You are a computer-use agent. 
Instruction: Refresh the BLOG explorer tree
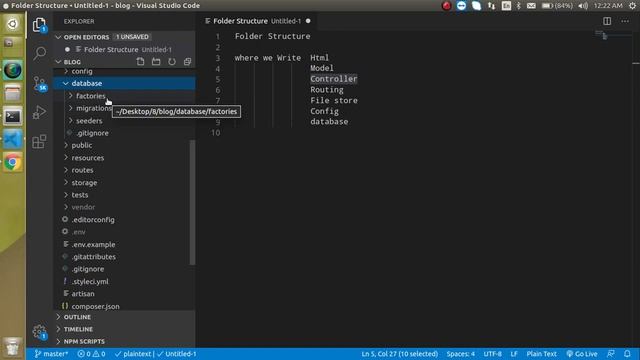(x=172, y=62)
